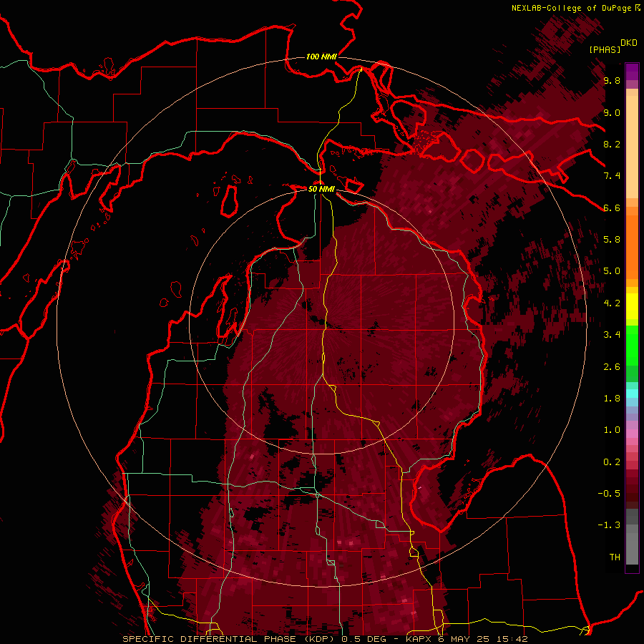Click the 6.6 scale value
This screenshot has height=644, width=644.
[x=612, y=208]
